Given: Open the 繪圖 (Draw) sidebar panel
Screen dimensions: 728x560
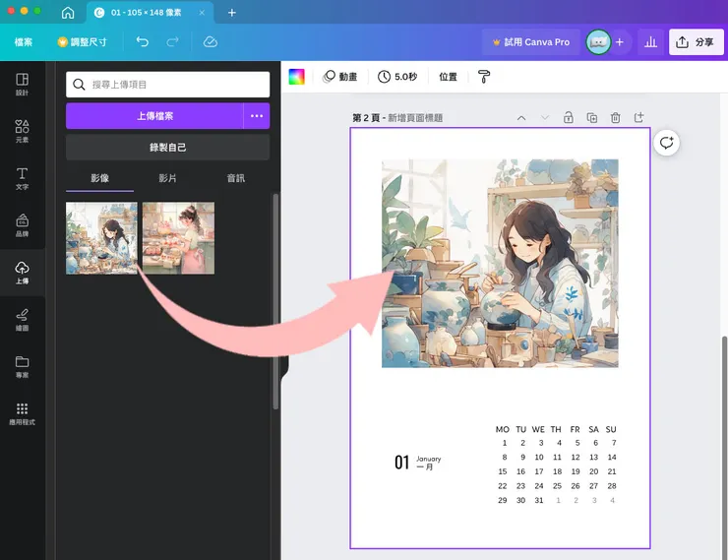Looking at the screenshot, I should point(22,320).
